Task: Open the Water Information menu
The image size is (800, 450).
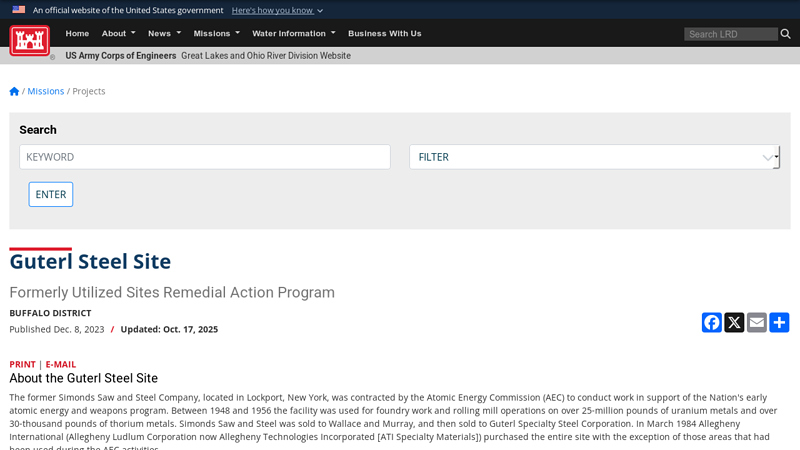Action: 293,33
